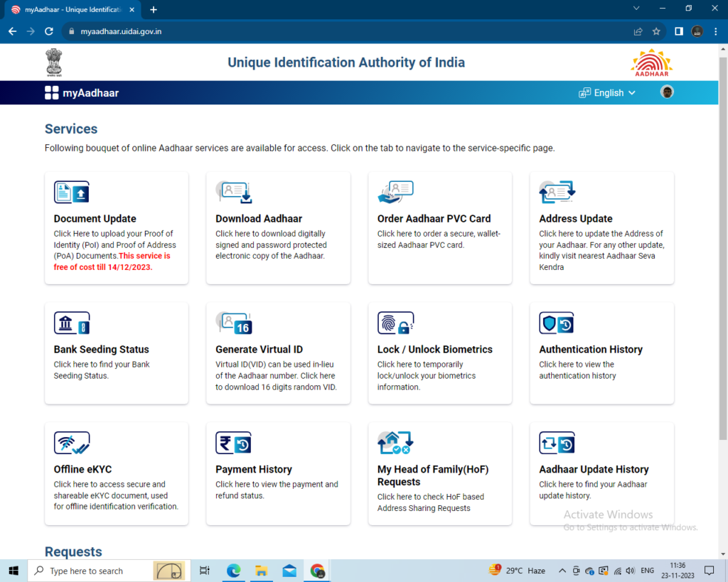The height and width of the screenshot is (582, 728).
Task: Open File Explorer from the taskbar
Action: 262,571
